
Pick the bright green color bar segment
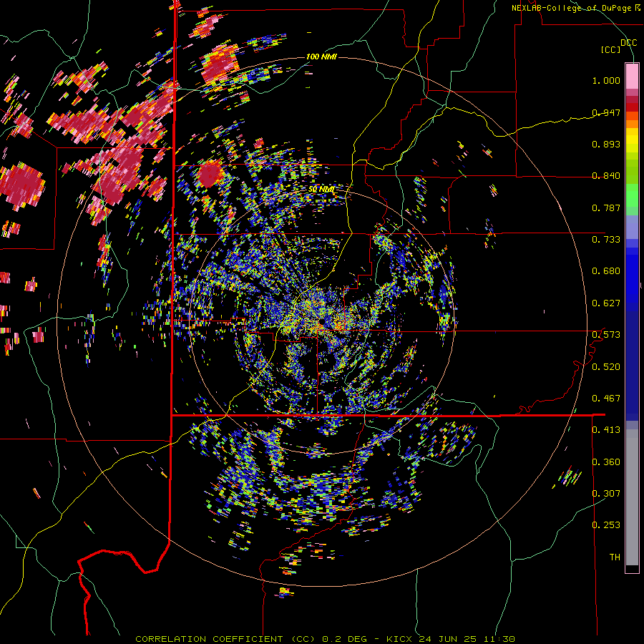[632, 196]
